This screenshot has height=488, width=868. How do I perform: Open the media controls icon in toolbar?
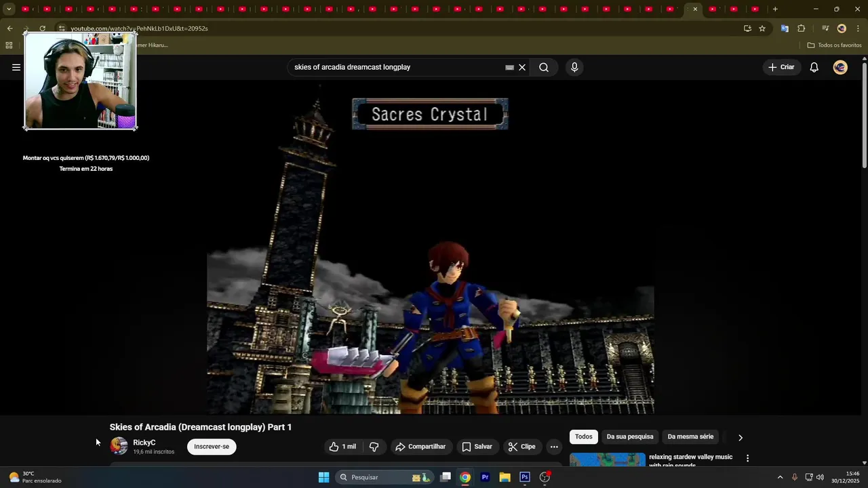(825, 28)
